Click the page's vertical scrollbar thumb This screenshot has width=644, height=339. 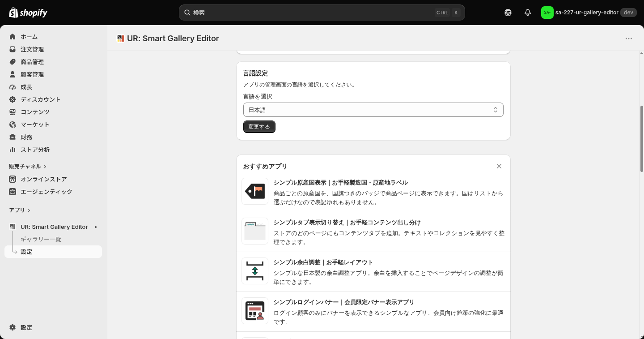pos(642,139)
